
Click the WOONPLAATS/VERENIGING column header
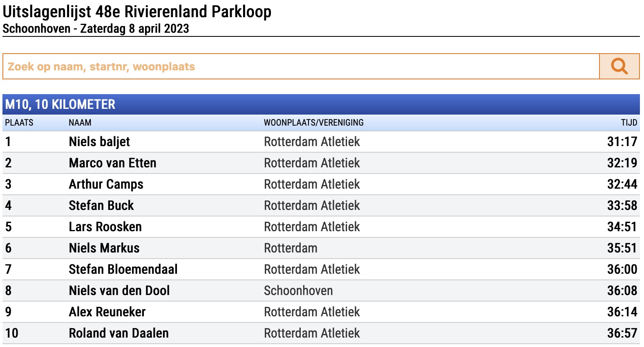pyautogui.click(x=313, y=123)
